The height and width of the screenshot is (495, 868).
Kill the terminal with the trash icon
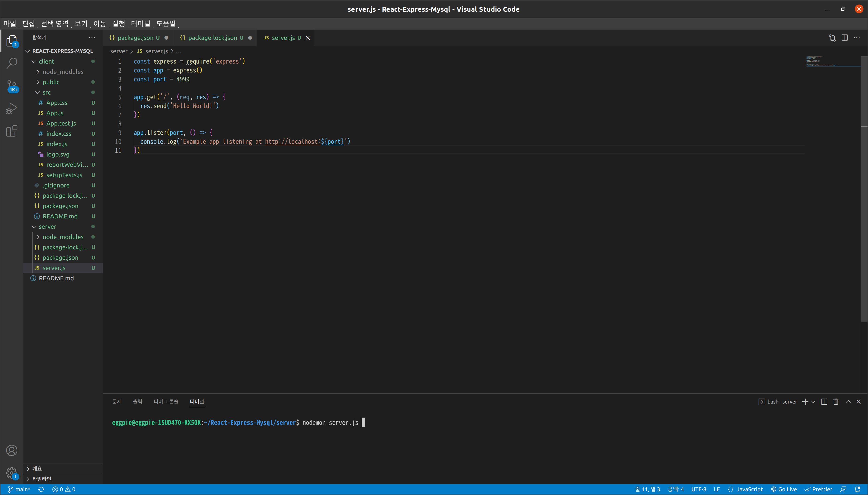tap(835, 401)
